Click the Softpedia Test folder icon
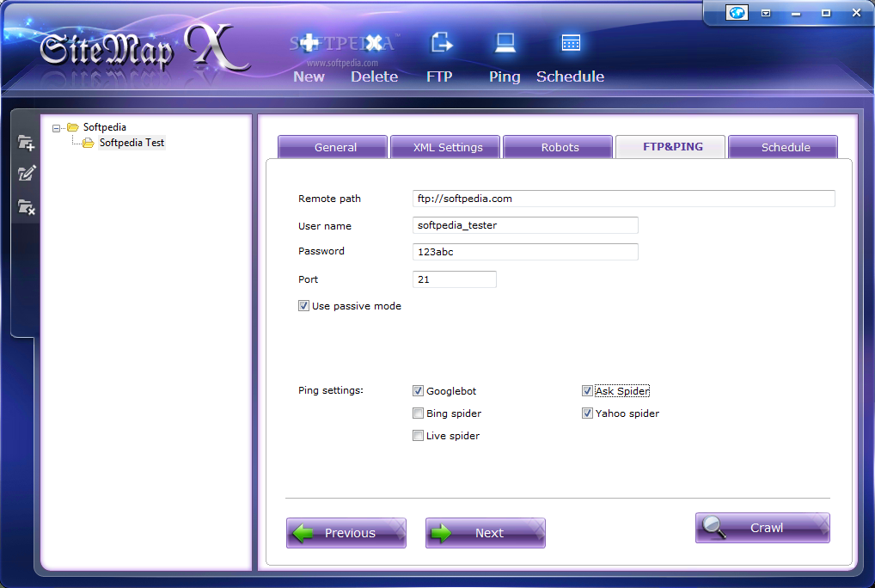 [x=89, y=144]
